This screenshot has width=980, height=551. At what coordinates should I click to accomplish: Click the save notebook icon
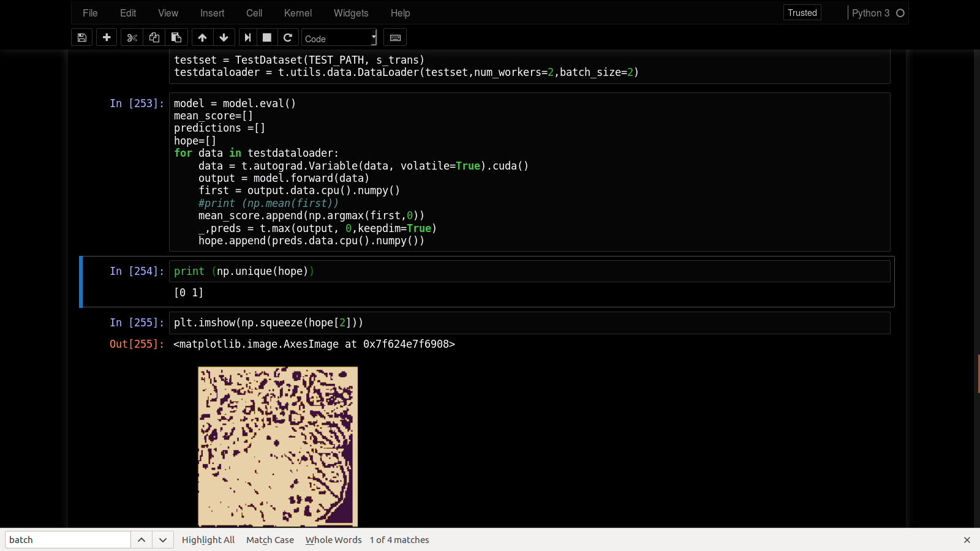point(81,38)
